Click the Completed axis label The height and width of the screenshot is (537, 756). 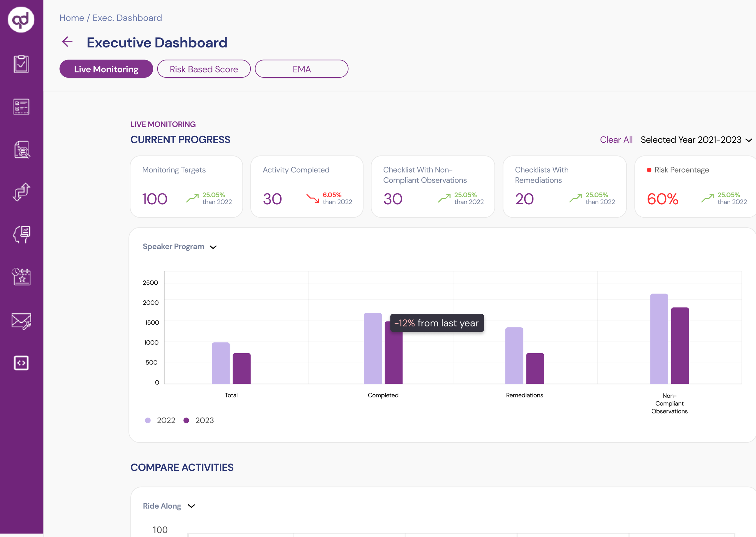click(383, 395)
